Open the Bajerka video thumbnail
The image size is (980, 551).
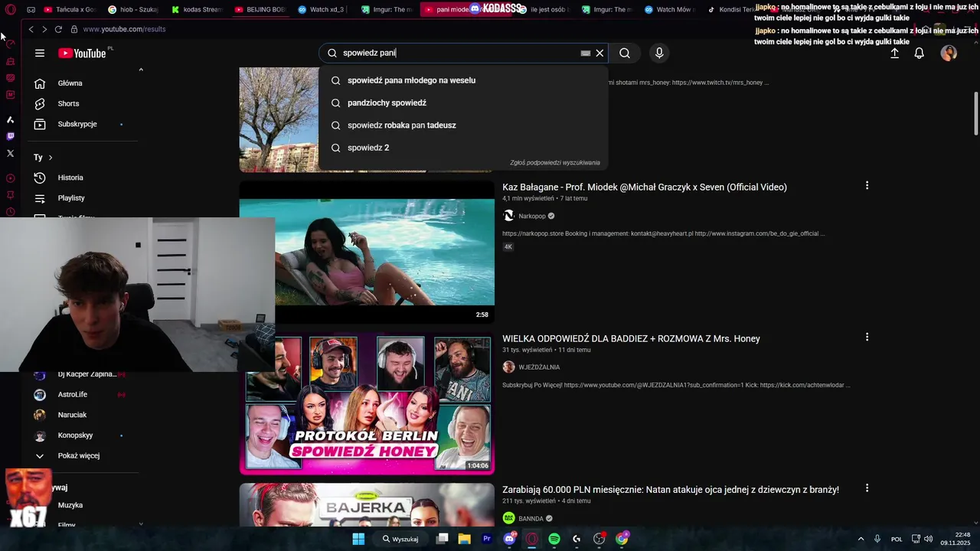pos(367,504)
